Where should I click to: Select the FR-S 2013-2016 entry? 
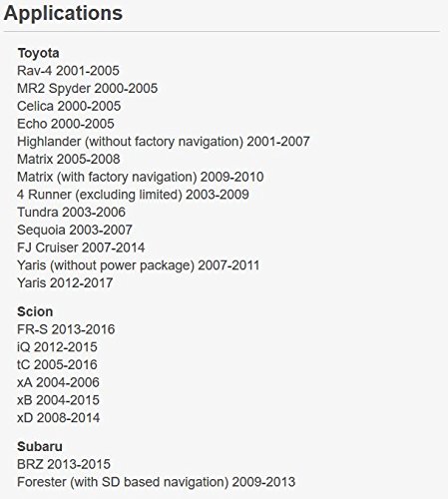[x=66, y=329]
